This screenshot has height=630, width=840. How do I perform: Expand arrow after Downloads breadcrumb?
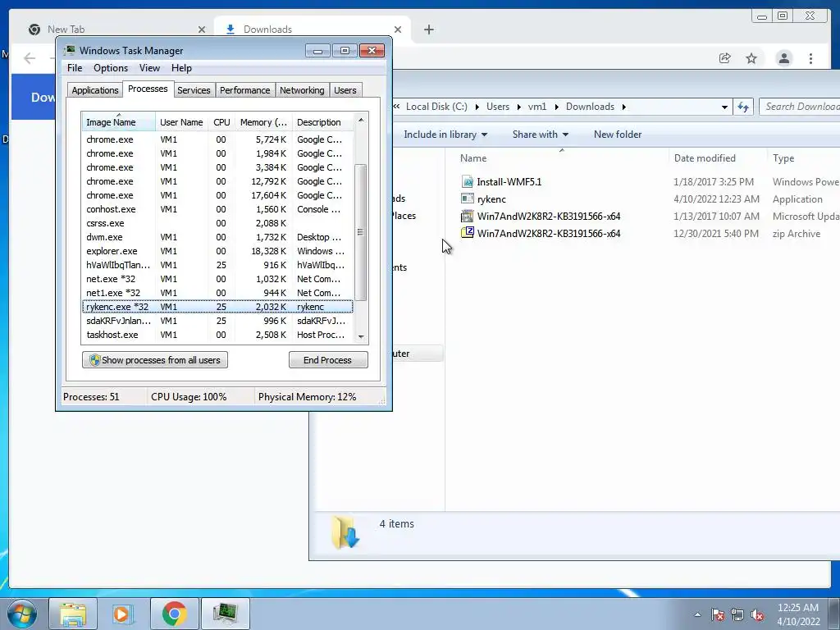coord(623,107)
